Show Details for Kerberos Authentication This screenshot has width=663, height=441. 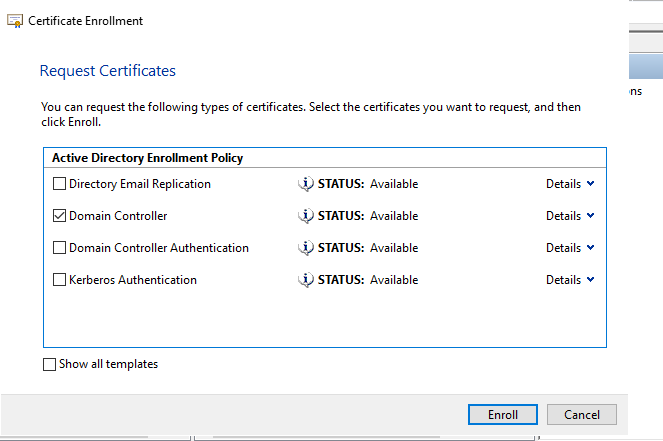(x=570, y=280)
